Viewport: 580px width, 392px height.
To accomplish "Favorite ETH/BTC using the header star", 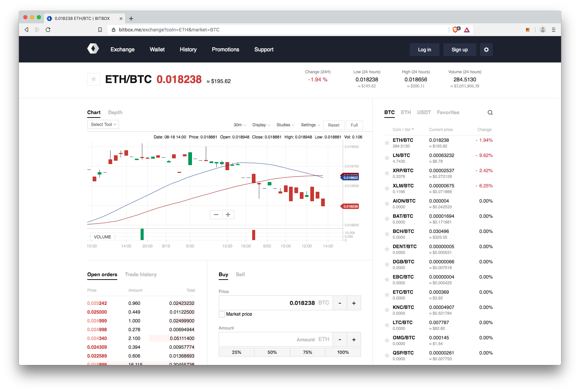I will [94, 79].
